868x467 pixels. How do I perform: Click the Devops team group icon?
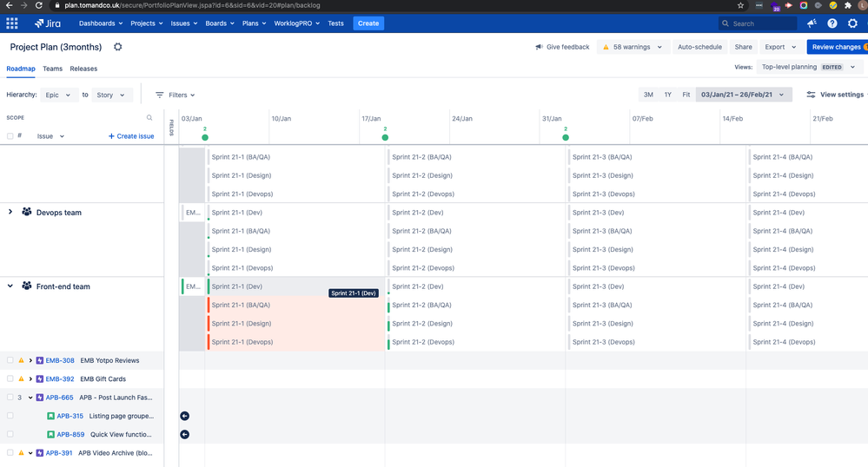pos(27,212)
